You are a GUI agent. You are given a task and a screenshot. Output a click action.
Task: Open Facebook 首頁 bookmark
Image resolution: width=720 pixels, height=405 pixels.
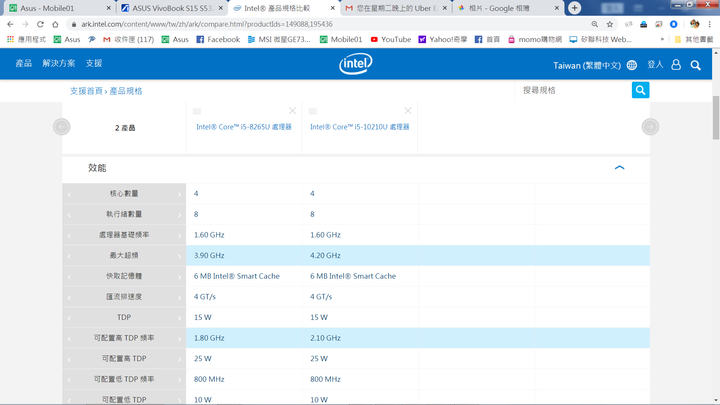pyautogui.click(x=487, y=39)
